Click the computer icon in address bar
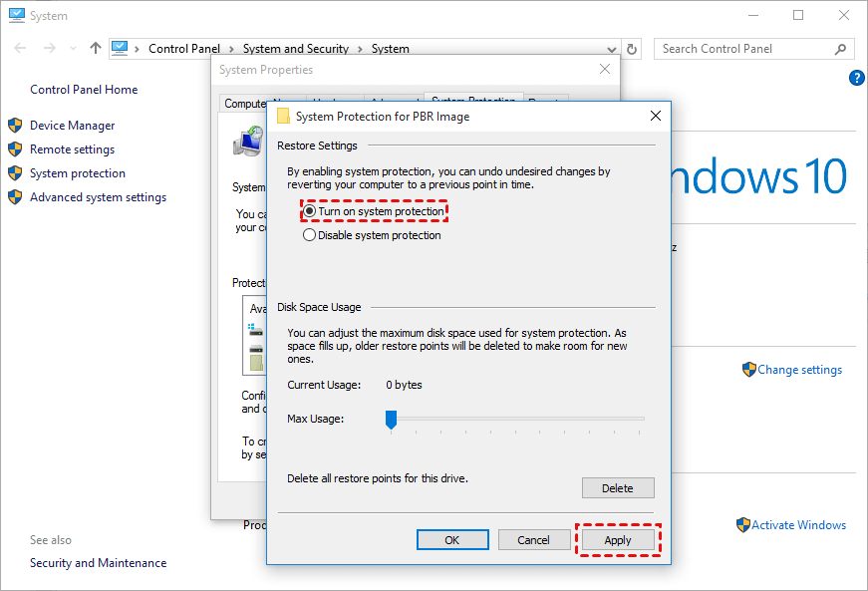This screenshot has width=868, height=591. click(120, 48)
